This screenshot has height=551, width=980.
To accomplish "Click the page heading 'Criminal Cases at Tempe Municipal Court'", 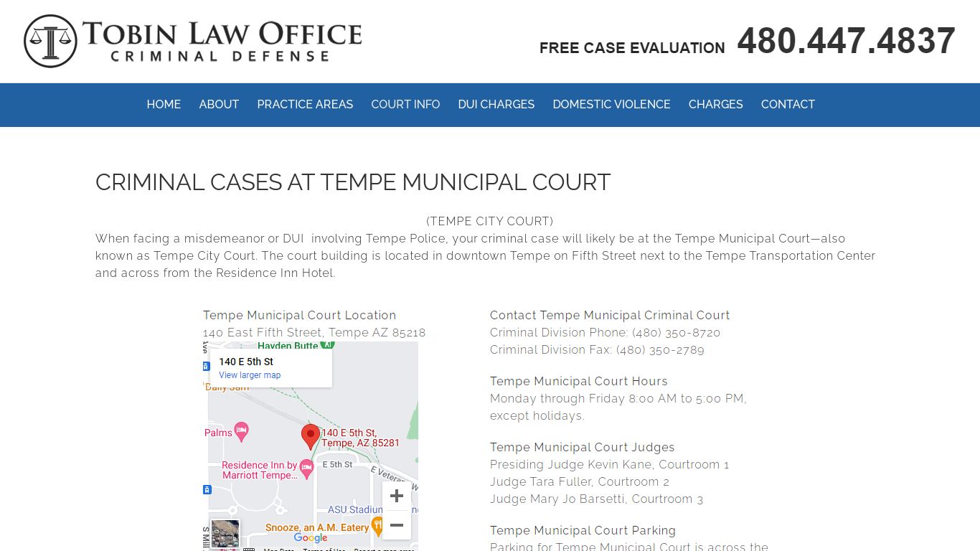I will click(353, 182).
